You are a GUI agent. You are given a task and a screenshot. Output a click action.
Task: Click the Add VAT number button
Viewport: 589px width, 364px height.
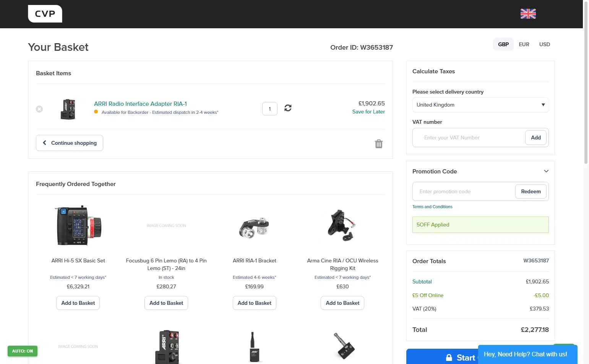coord(535,138)
